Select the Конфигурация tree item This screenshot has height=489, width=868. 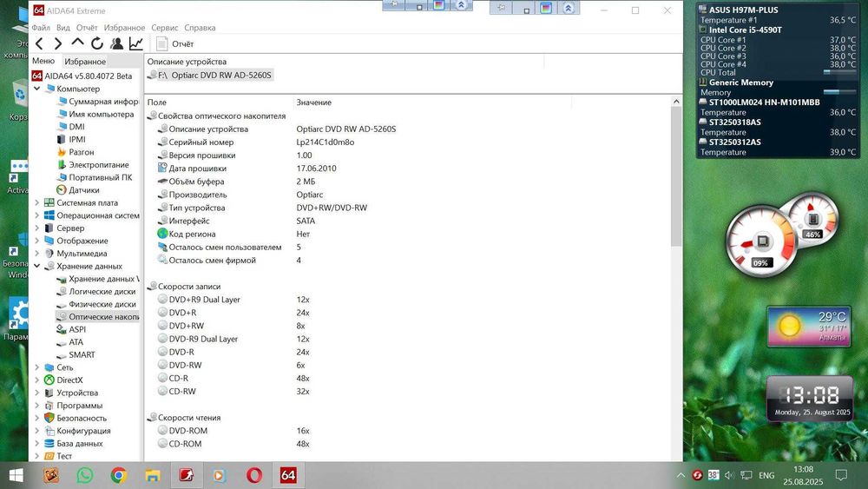click(77, 431)
